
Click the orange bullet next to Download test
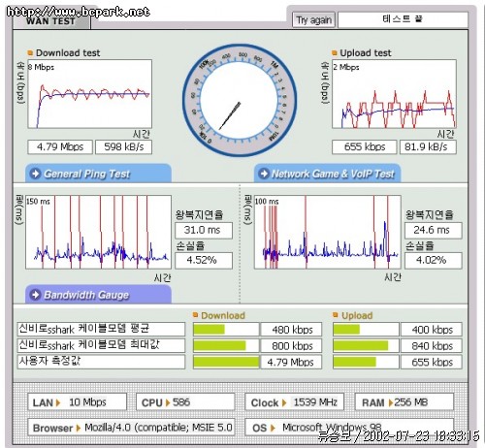[x=30, y=52]
